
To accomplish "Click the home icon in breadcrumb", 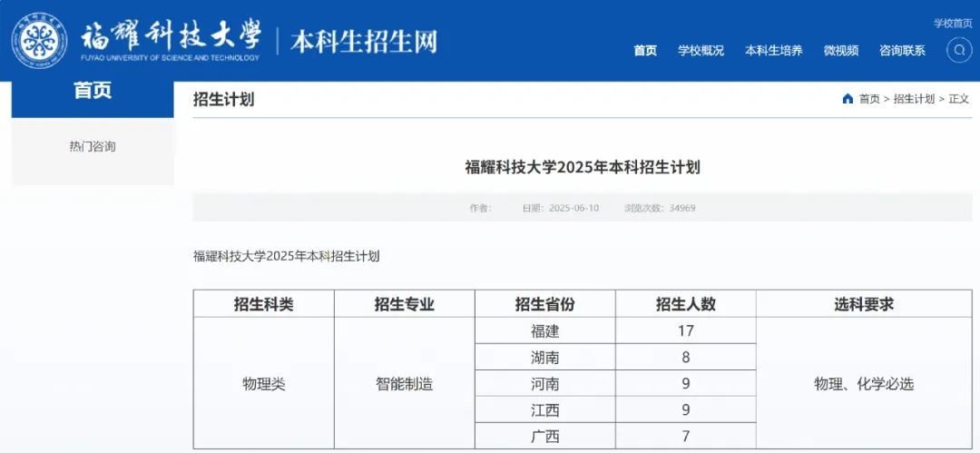I will [848, 99].
